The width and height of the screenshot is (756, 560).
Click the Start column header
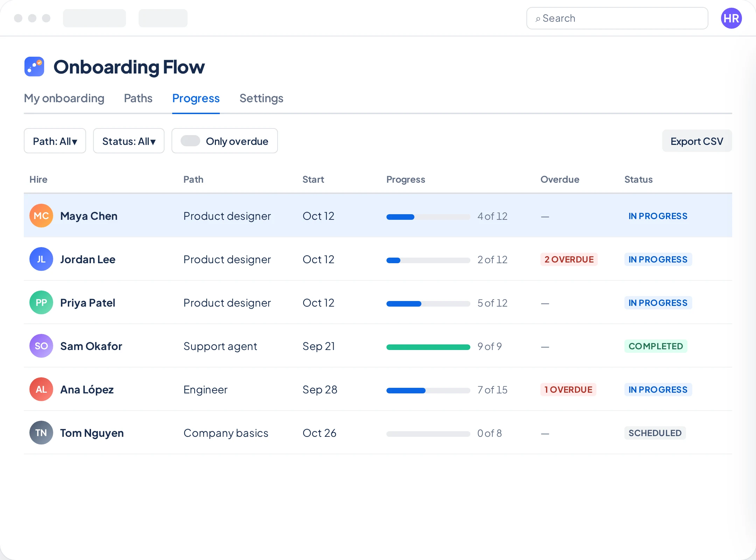[x=313, y=180]
